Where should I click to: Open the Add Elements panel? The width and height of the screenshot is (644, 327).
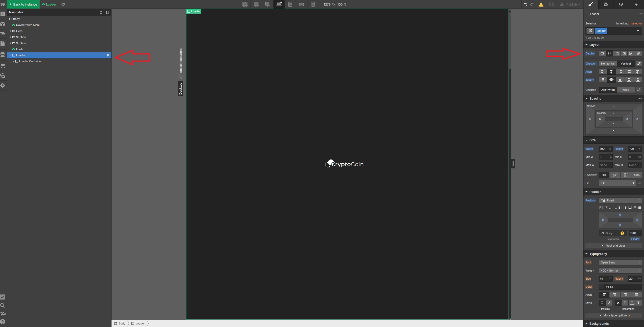tap(3, 14)
